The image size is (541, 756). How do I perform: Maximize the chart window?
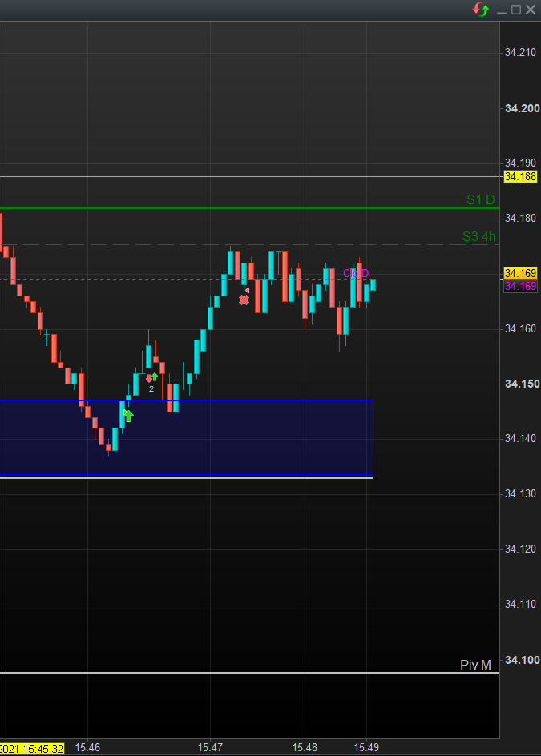516,10
